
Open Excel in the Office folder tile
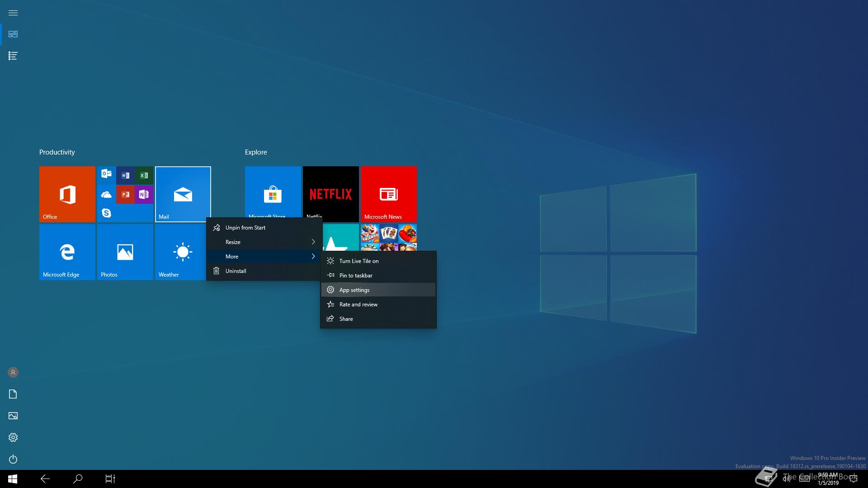pos(144,175)
